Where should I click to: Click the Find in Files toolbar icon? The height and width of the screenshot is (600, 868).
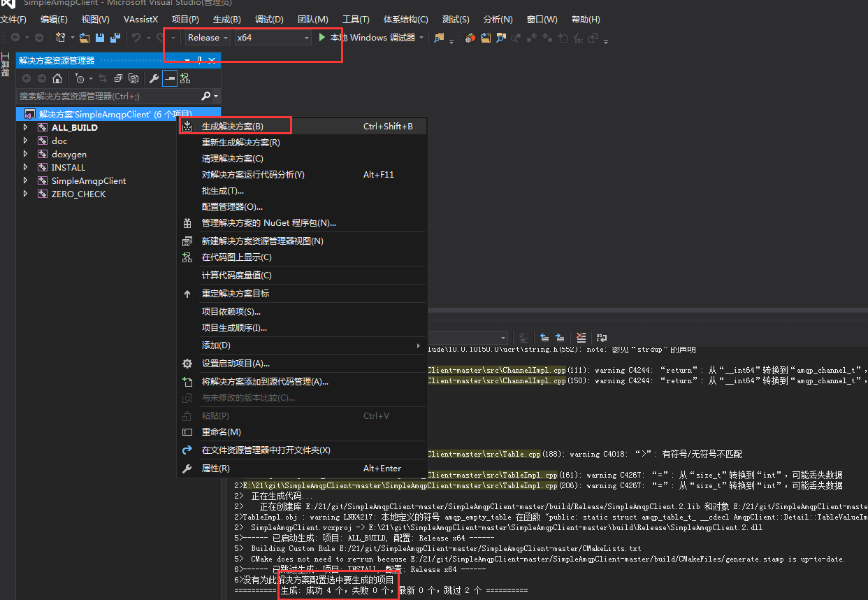(439, 38)
